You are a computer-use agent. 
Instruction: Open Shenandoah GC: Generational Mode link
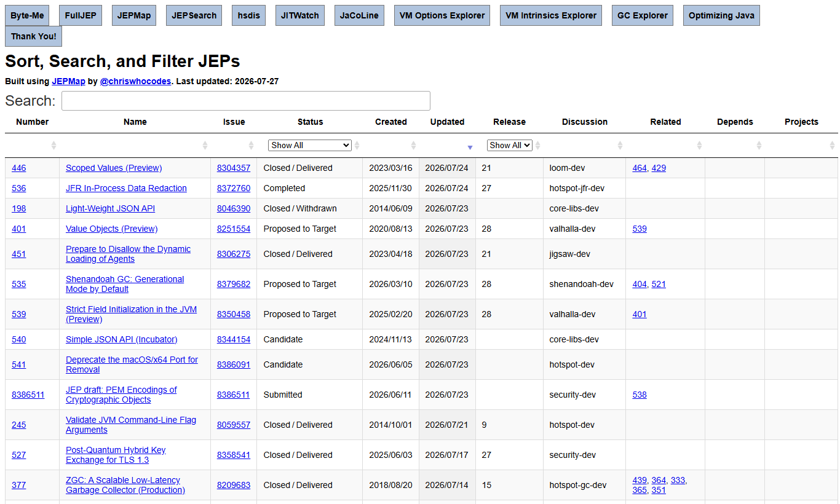[125, 284]
